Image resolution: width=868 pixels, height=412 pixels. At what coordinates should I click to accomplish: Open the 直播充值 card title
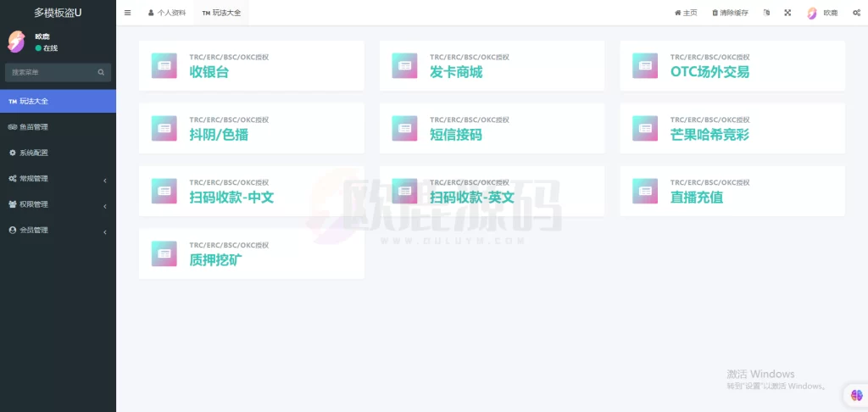697,198
